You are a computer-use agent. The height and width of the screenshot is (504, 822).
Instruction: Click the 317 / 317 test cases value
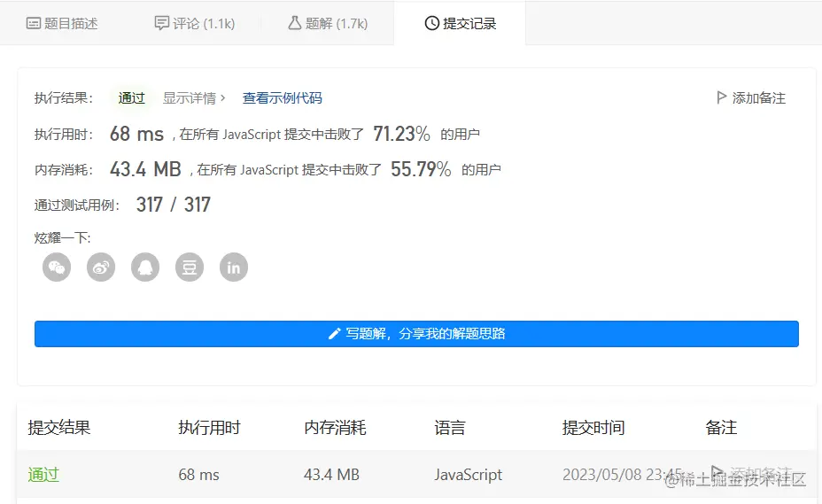(x=174, y=205)
